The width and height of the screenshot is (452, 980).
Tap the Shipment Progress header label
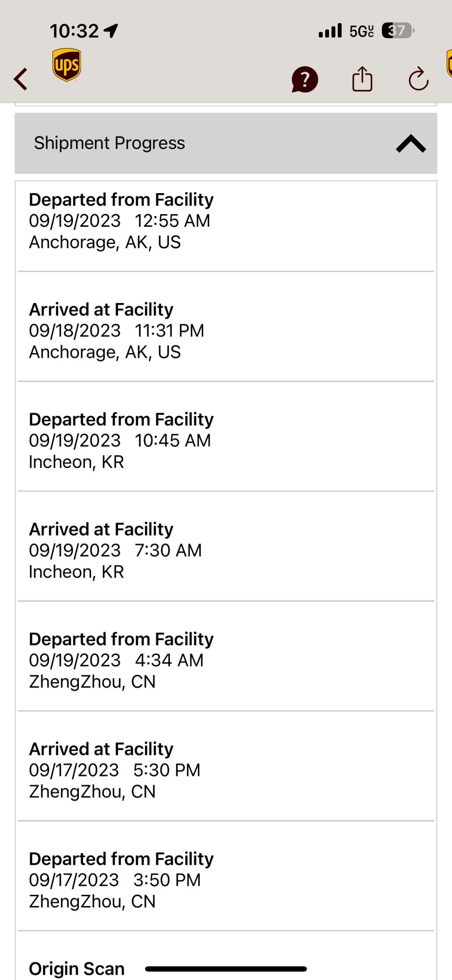click(x=109, y=143)
